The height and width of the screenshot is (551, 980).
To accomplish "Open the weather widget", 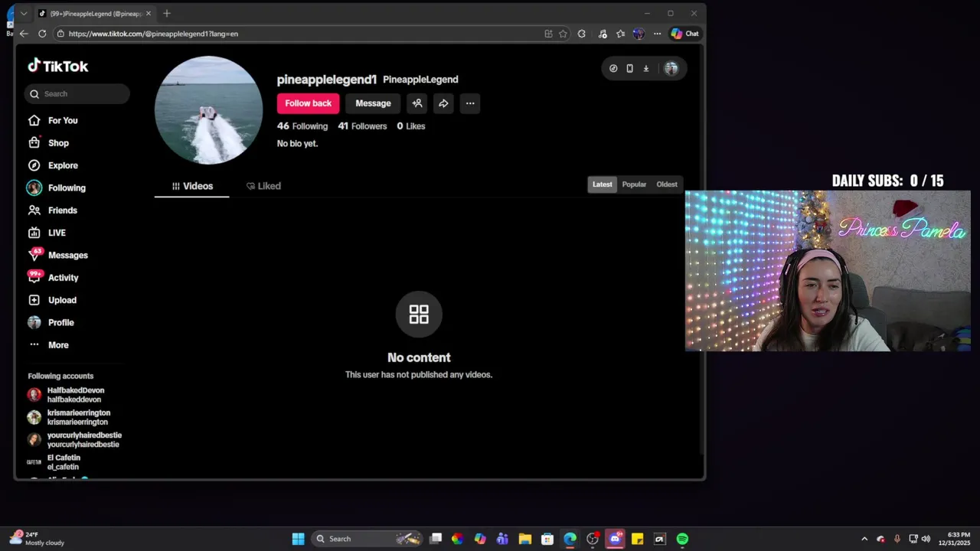I will [x=37, y=539].
